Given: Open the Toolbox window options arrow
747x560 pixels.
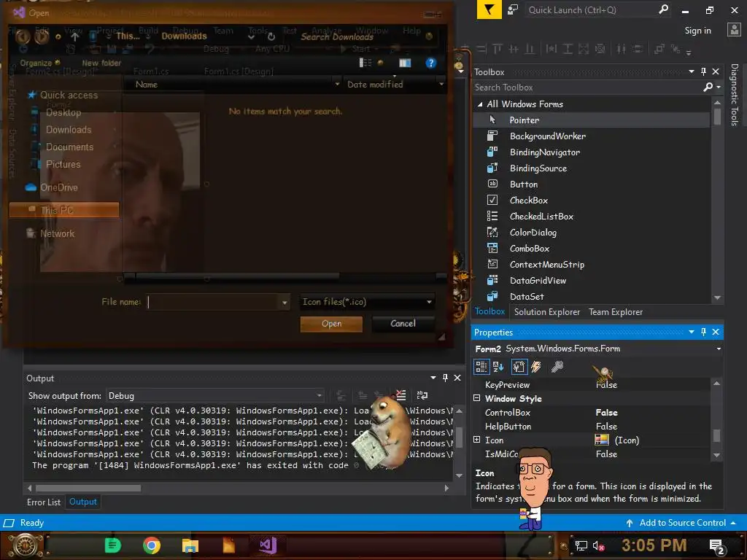Looking at the screenshot, I should (692, 71).
